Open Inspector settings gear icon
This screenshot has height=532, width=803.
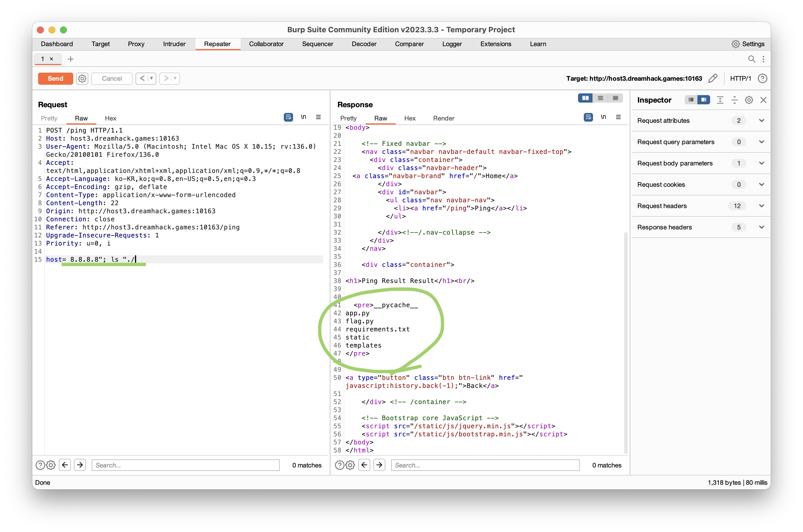[749, 100]
